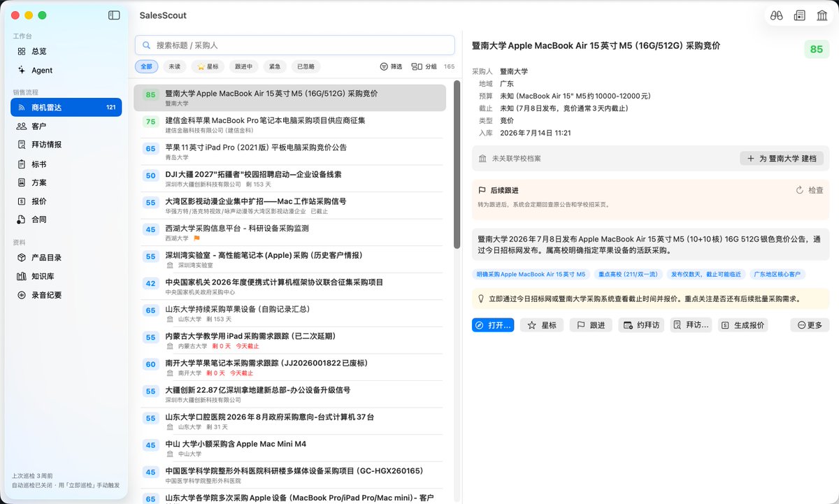Screen dimensions: 839x504
Task: Open 知识库 in the sidebar
Action: coord(66,276)
